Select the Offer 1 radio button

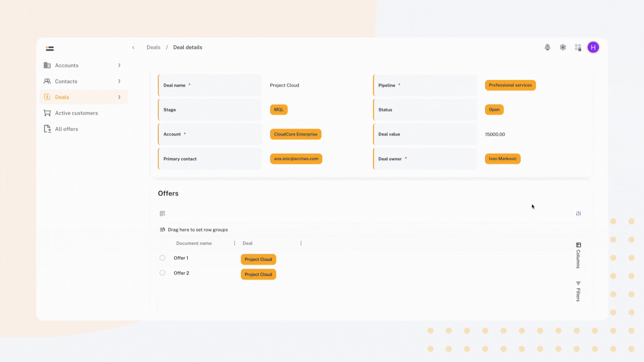click(162, 258)
